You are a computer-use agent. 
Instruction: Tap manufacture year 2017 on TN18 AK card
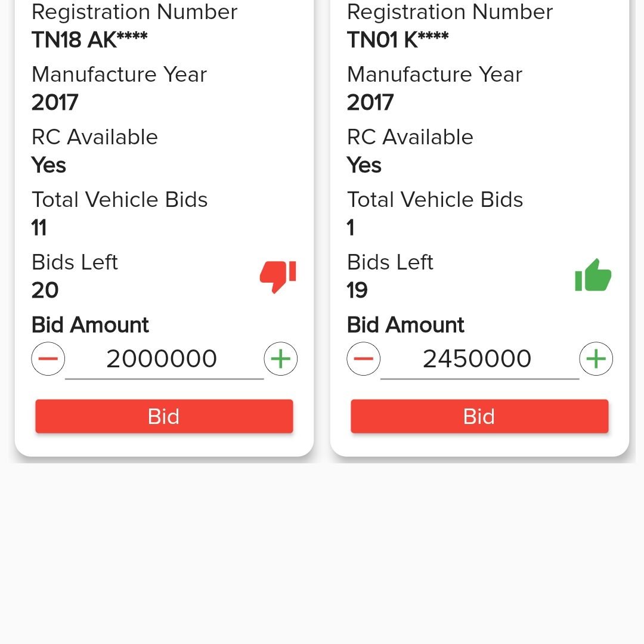(x=55, y=102)
